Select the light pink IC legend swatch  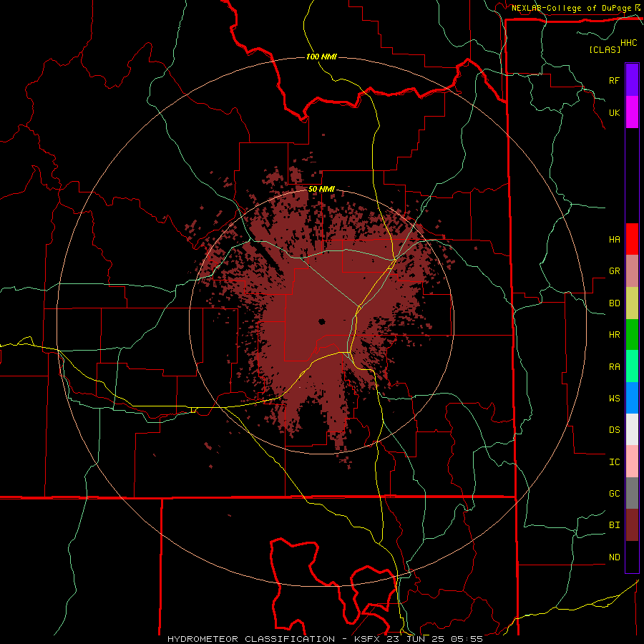tap(632, 462)
